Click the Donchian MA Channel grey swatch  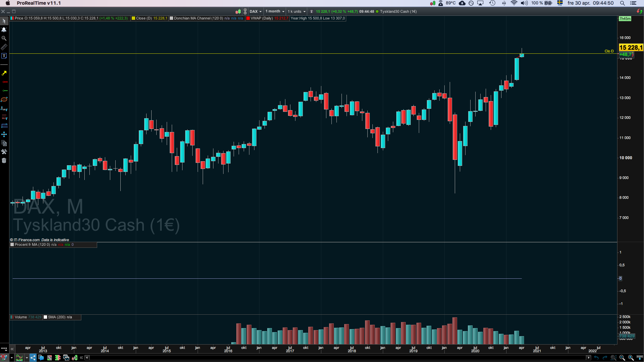171,18
